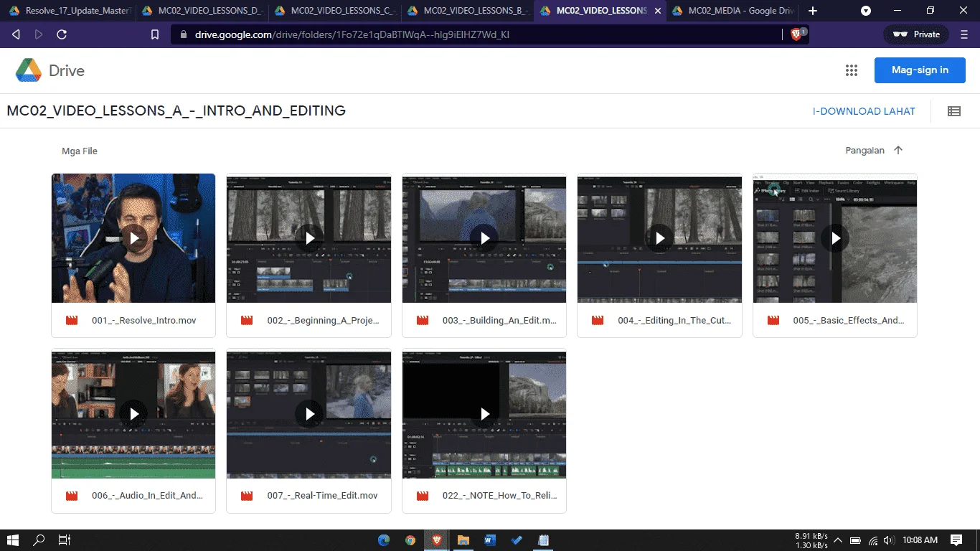The height and width of the screenshot is (551, 980).
Task: Open the browser main menu
Action: coord(963,34)
